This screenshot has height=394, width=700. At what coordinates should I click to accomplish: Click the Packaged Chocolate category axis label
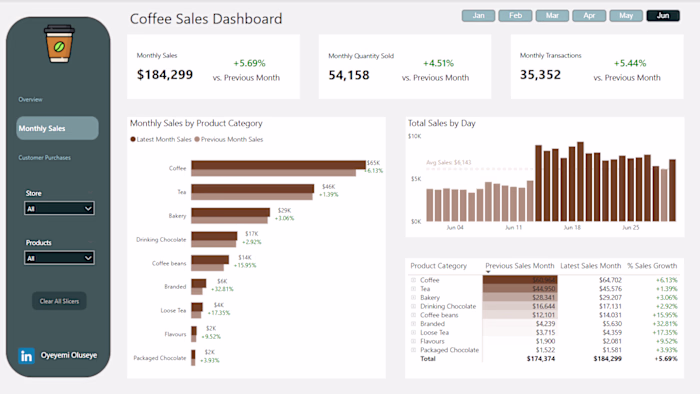tap(159, 358)
